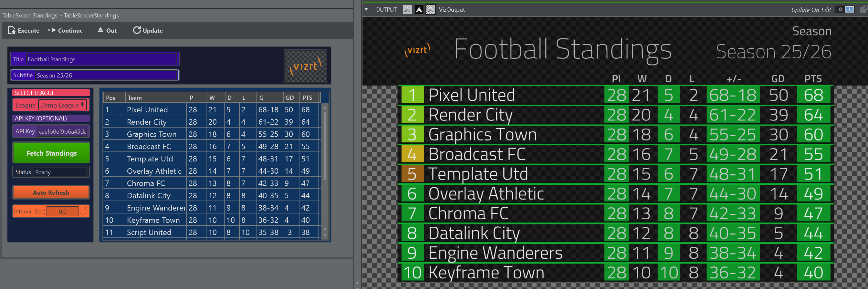Click the Update refresh icon

pos(136,30)
